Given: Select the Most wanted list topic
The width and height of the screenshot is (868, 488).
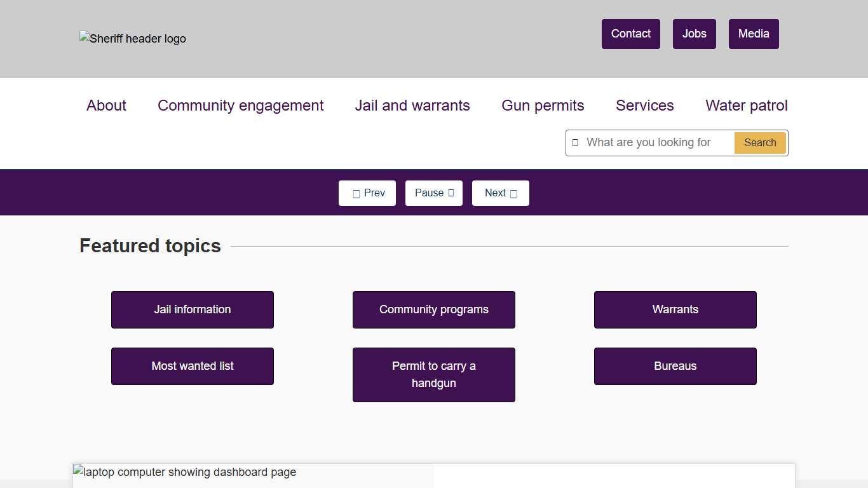Looking at the screenshot, I should [x=193, y=366].
